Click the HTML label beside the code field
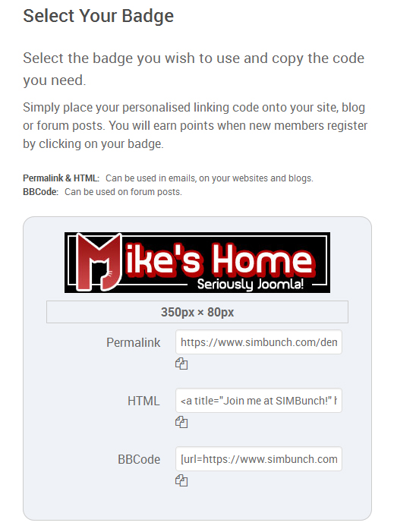This screenshot has width=394, height=532. click(x=143, y=401)
